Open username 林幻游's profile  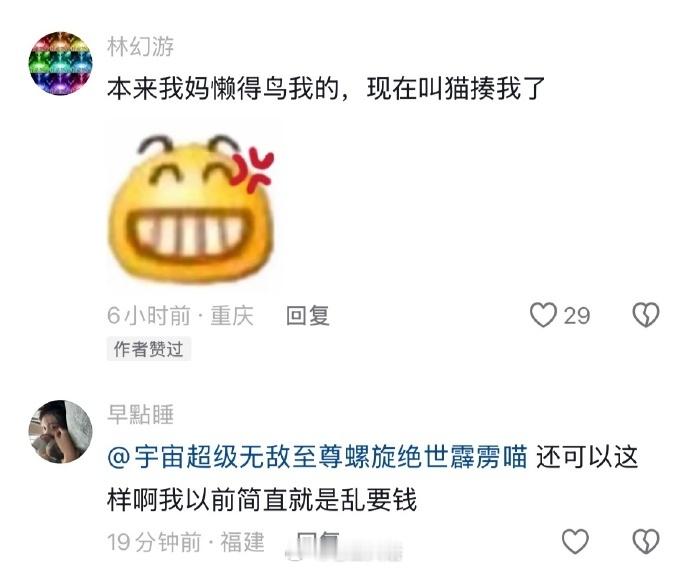pos(140,46)
